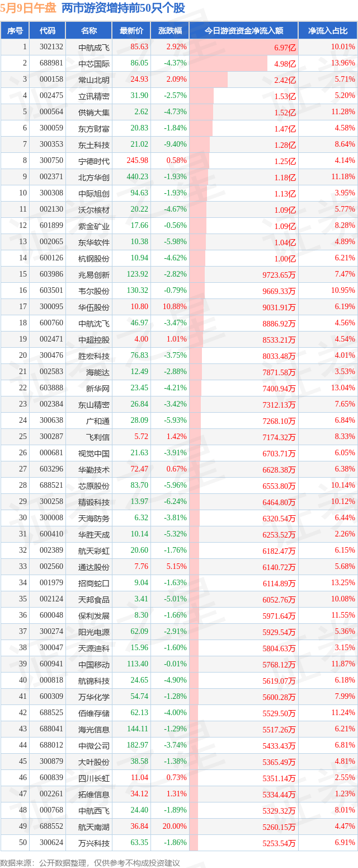Image resolution: width=358 pixels, height=868 pixels.
Task: Select stock code 000564
Action: [x=51, y=112]
